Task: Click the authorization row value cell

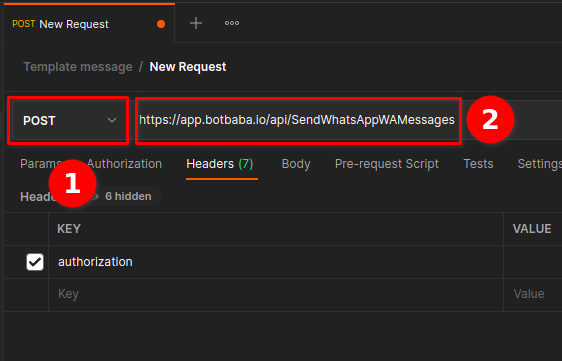Action: coord(533,262)
